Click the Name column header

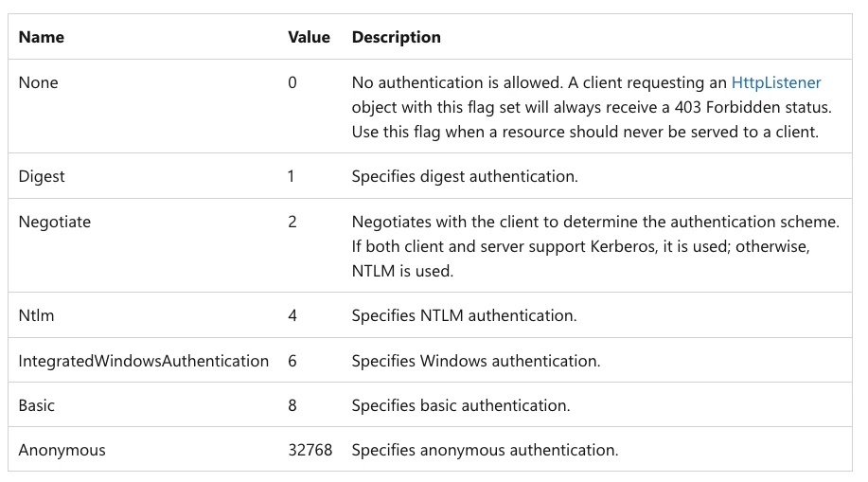[42, 38]
